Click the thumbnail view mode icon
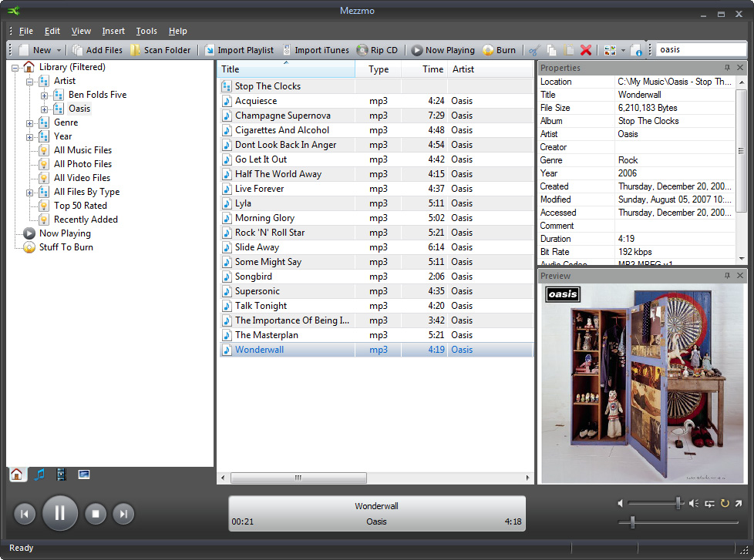The image size is (754, 560). tap(610, 50)
